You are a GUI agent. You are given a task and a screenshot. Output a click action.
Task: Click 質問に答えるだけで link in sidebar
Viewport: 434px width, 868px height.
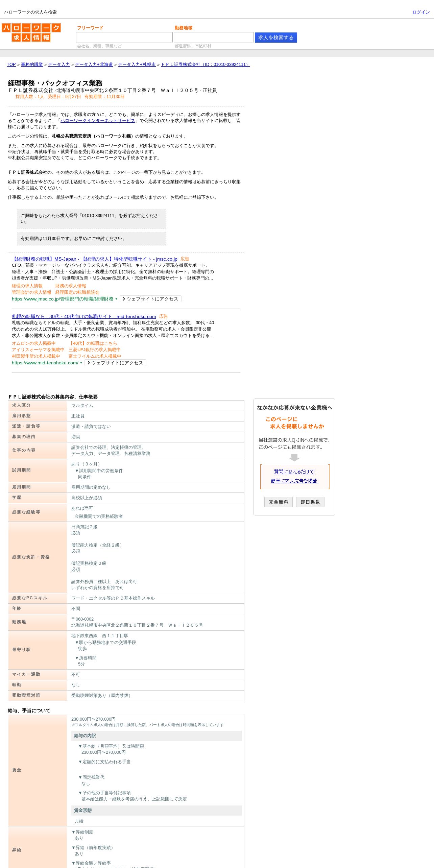[294, 472]
